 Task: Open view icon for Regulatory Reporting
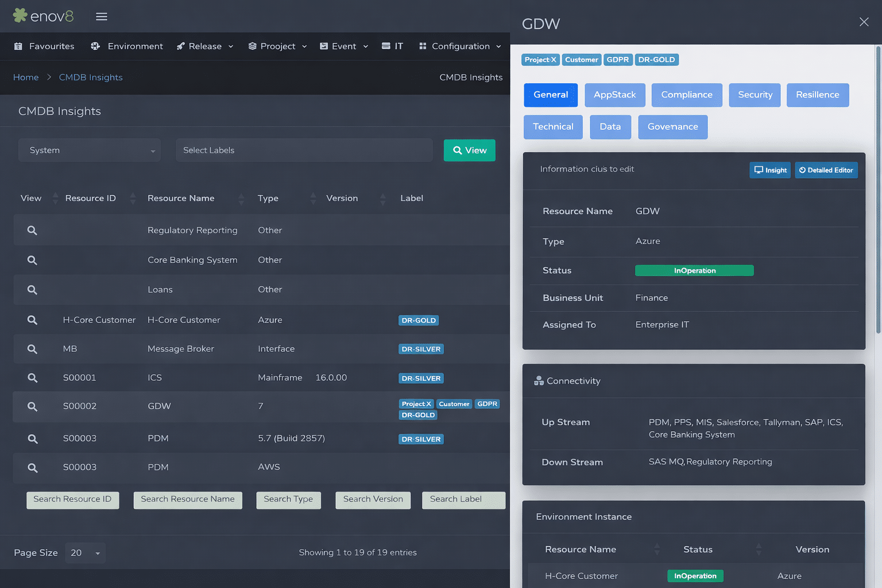point(32,230)
